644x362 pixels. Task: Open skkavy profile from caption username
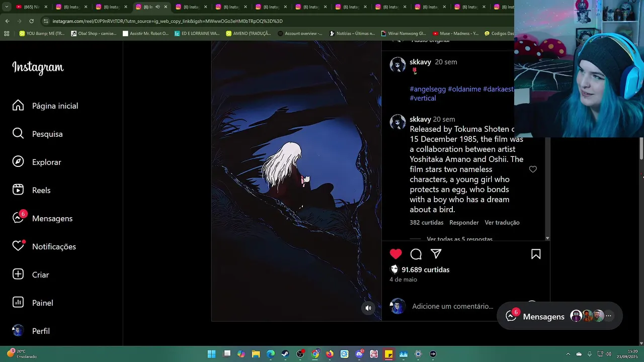[420, 62]
